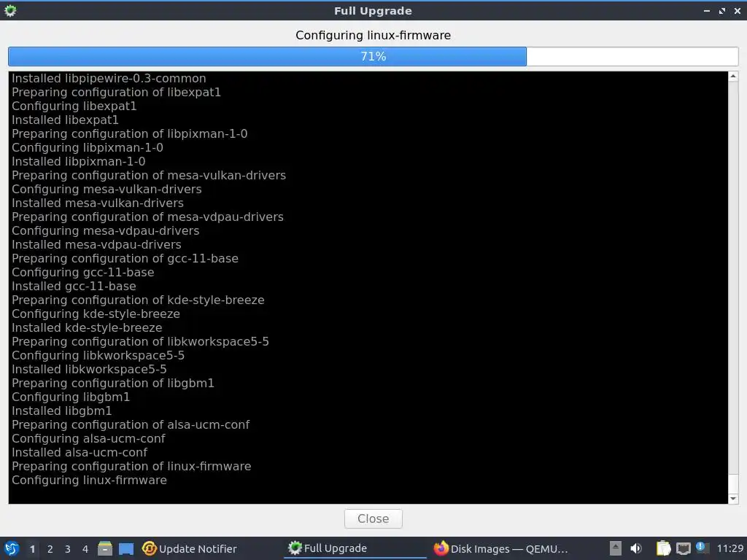Open the file manager from taskbar

click(105, 548)
